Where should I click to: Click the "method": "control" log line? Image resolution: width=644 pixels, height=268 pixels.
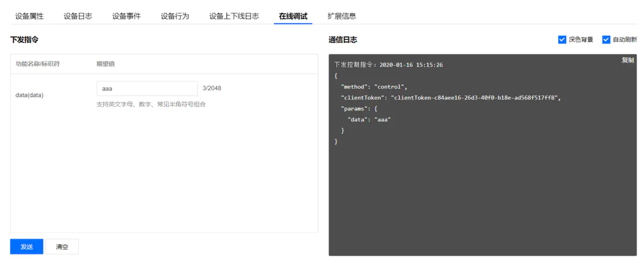point(375,87)
